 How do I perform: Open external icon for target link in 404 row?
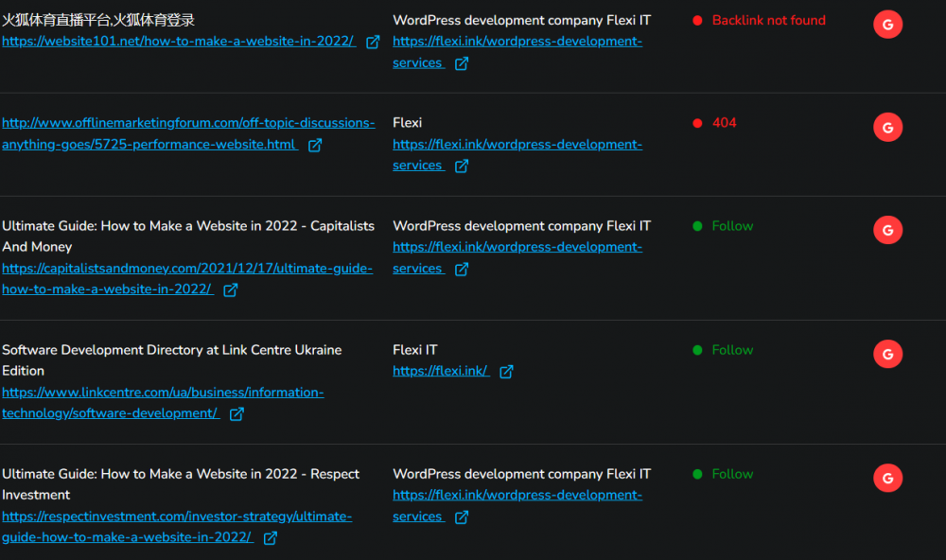pos(462,166)
